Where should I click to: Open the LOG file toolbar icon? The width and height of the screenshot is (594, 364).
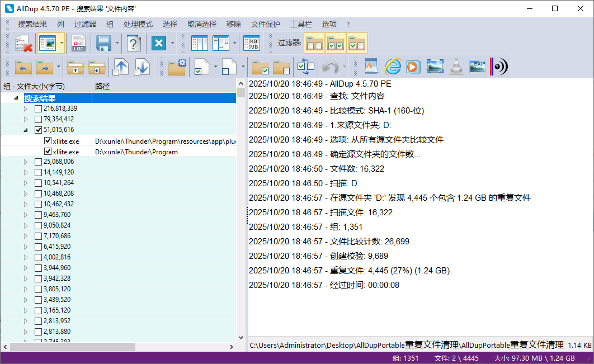tap(79, 43)
